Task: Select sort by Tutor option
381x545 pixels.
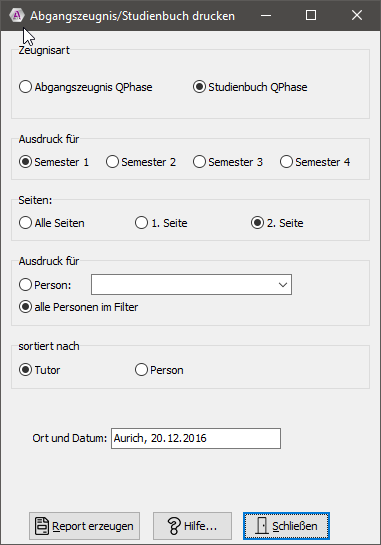Action: click(x=40, y=370)
